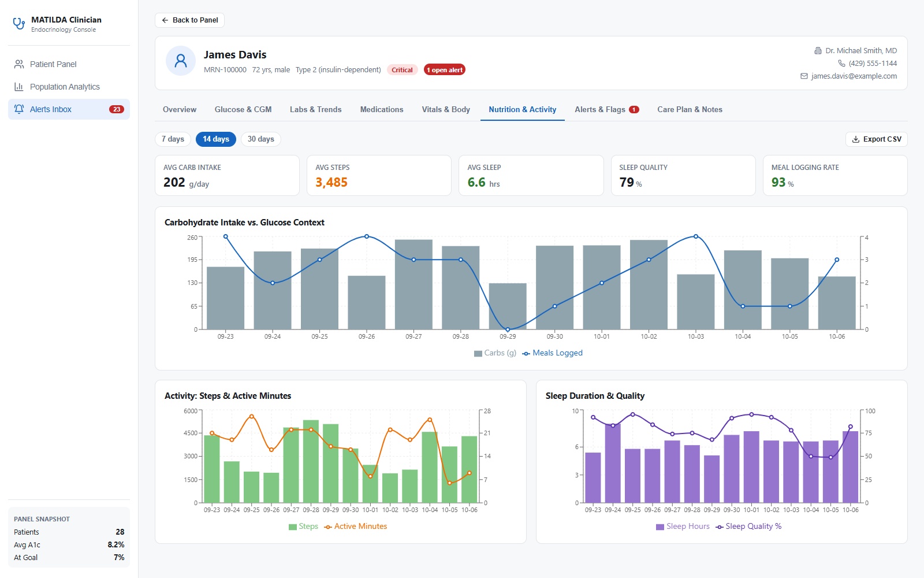Select the 7 days range

173,139
